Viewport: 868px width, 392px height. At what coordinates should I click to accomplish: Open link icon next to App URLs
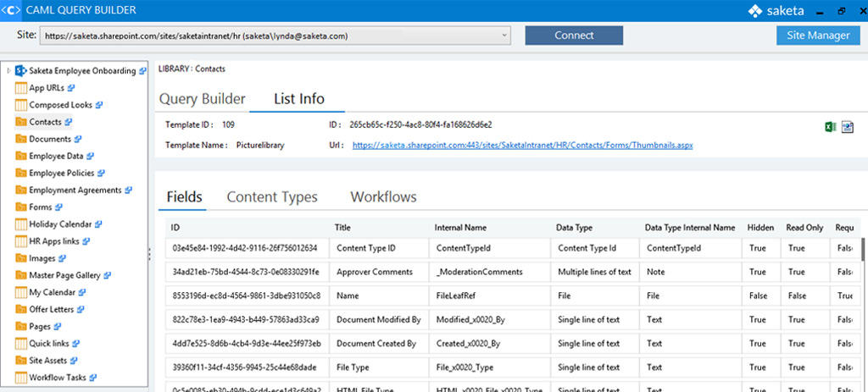pyautogui.click(x=71, y=87)
